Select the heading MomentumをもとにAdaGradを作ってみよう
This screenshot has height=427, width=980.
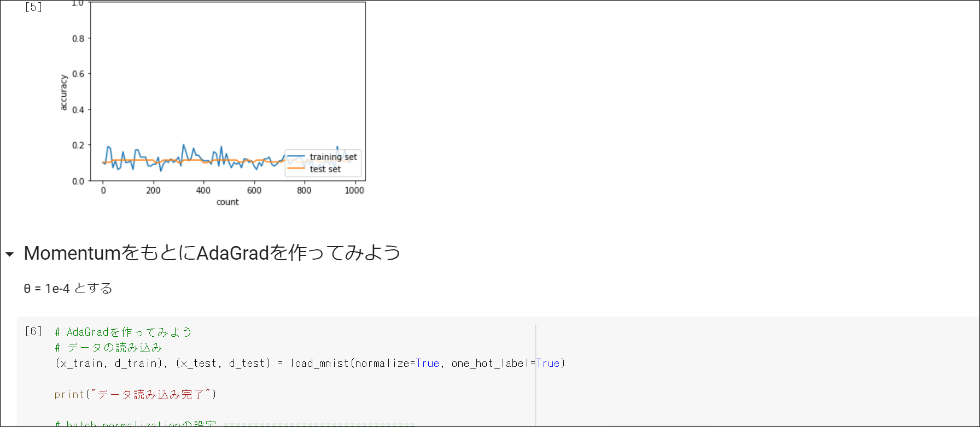coord(212,253)
